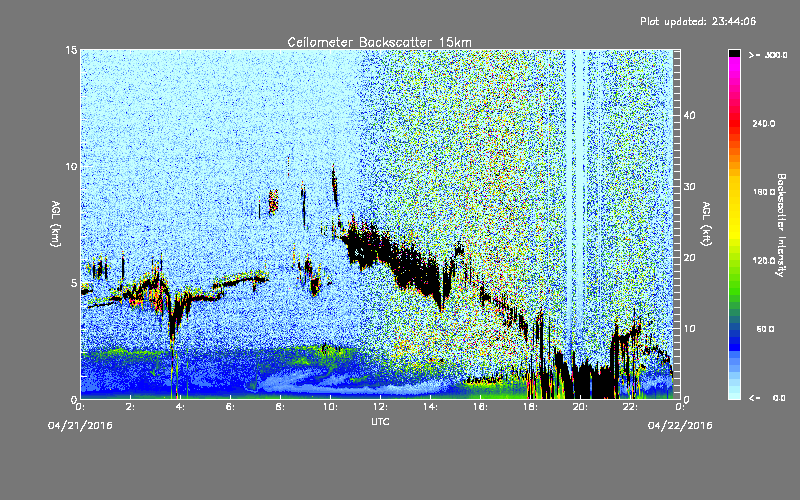Click the '5' tick on the km axis
The width and height of the screenshot is (800, 500).
coord(74,283)
